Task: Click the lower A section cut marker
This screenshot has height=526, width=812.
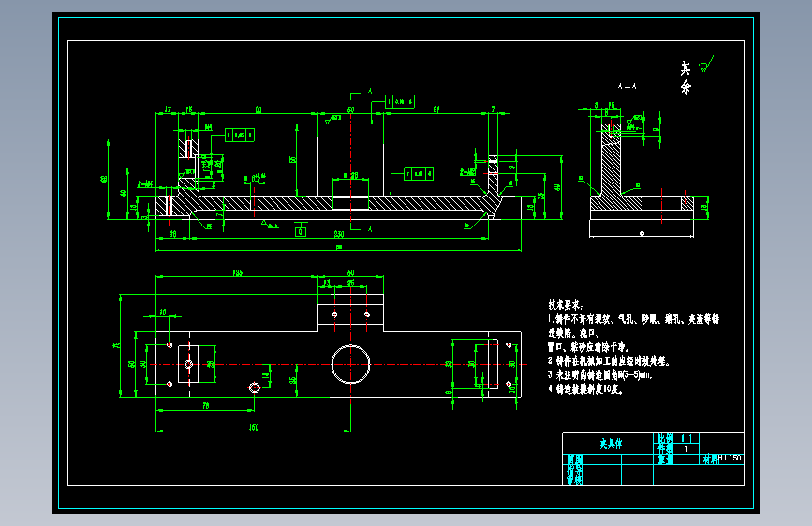Action: click(x=370, y=228)
